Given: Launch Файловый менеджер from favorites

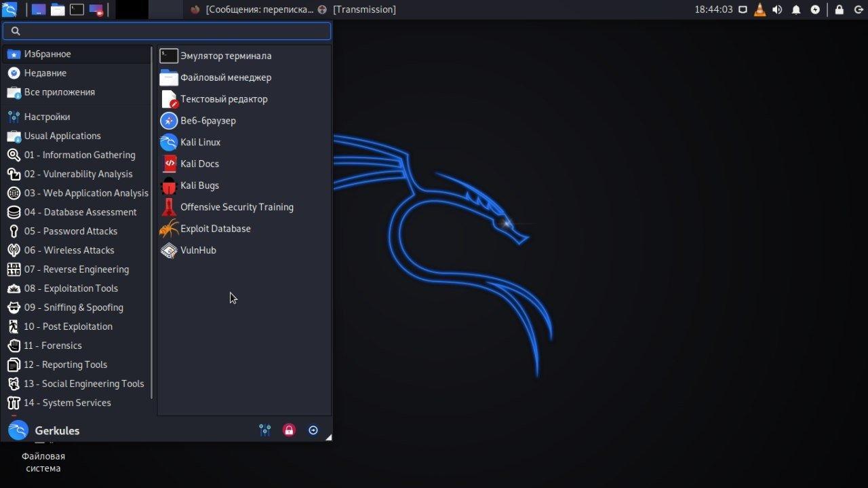Looking at the screenshot, I should pyautogui.click(x=244, y=77).
